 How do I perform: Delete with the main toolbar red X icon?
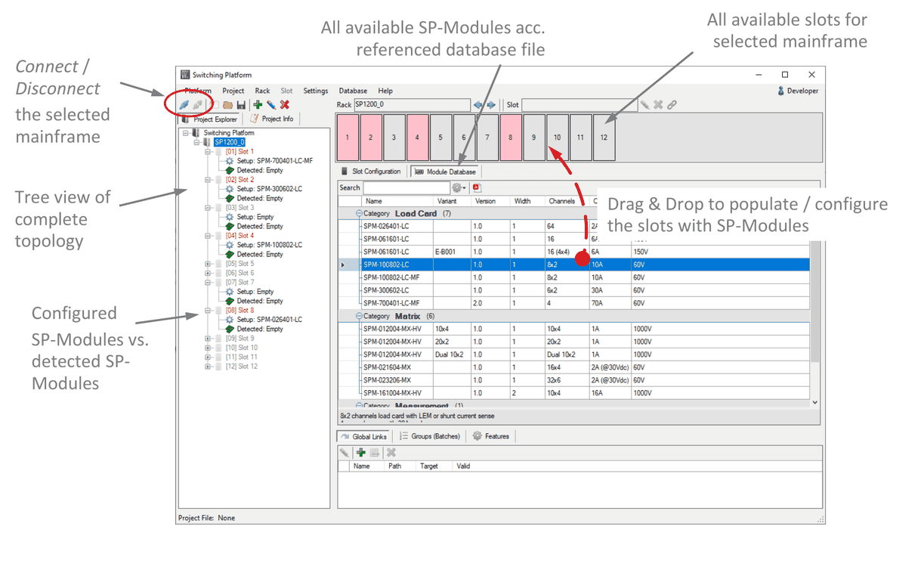point(285,105)
